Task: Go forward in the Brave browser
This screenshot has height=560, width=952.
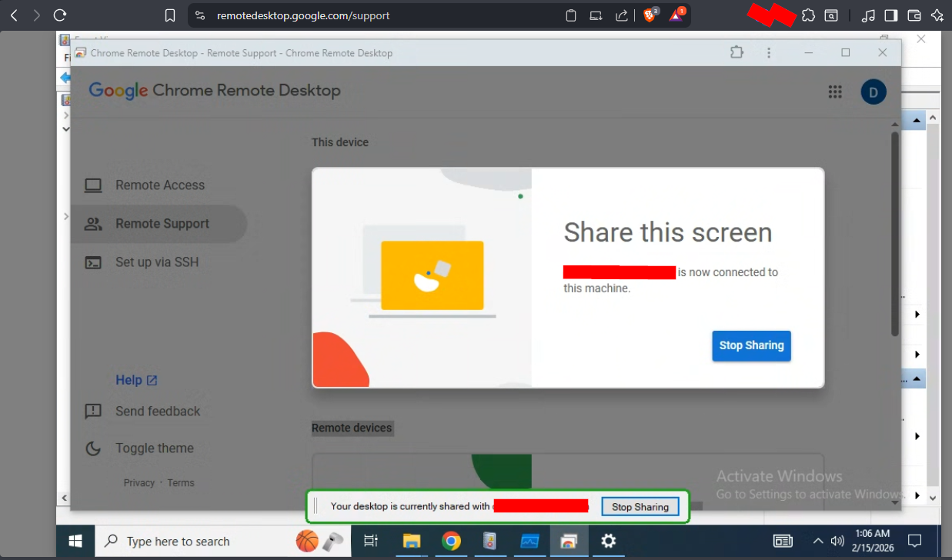Action: [36, 15]
